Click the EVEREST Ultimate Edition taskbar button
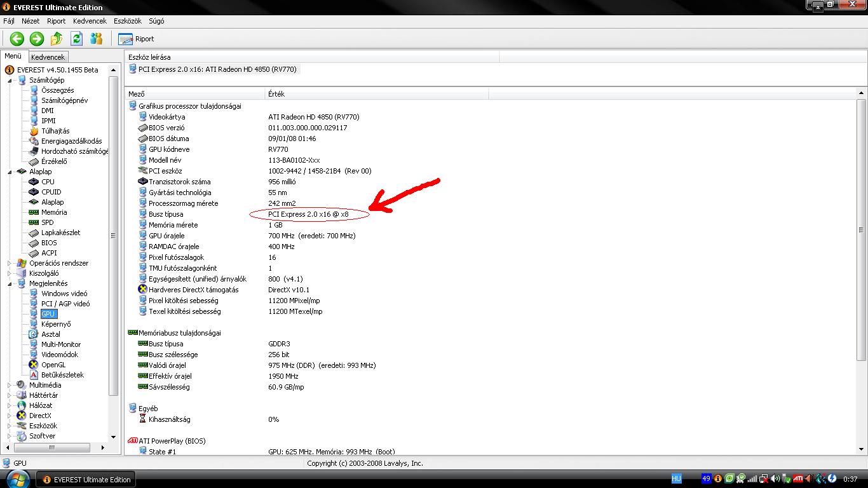This screenshot has width=868, height=488. 86,480
